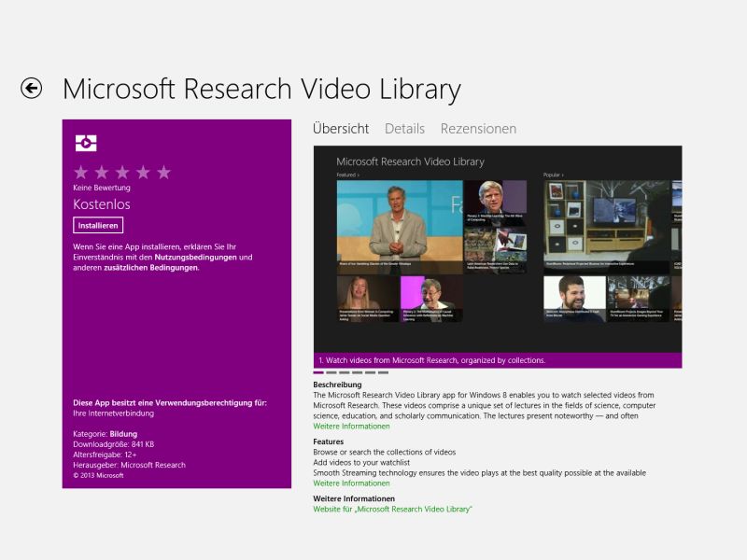This screenshot has height=560, width=747.
Task: Select the first screenshot page indicator
Action: click(x=318, y=372)
